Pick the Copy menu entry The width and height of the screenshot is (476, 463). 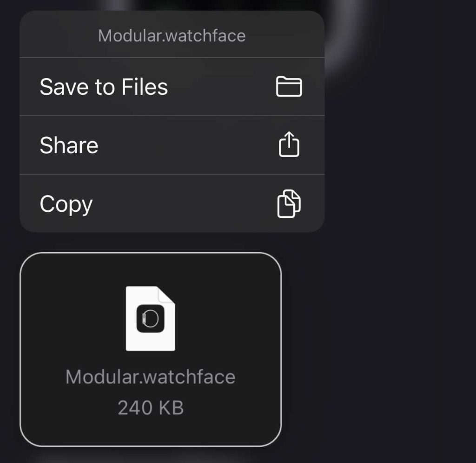[x=172, y=203]
